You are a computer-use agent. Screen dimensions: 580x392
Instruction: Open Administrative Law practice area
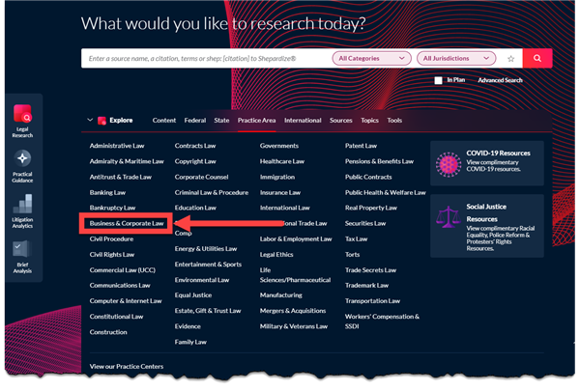tap(117, 146)
